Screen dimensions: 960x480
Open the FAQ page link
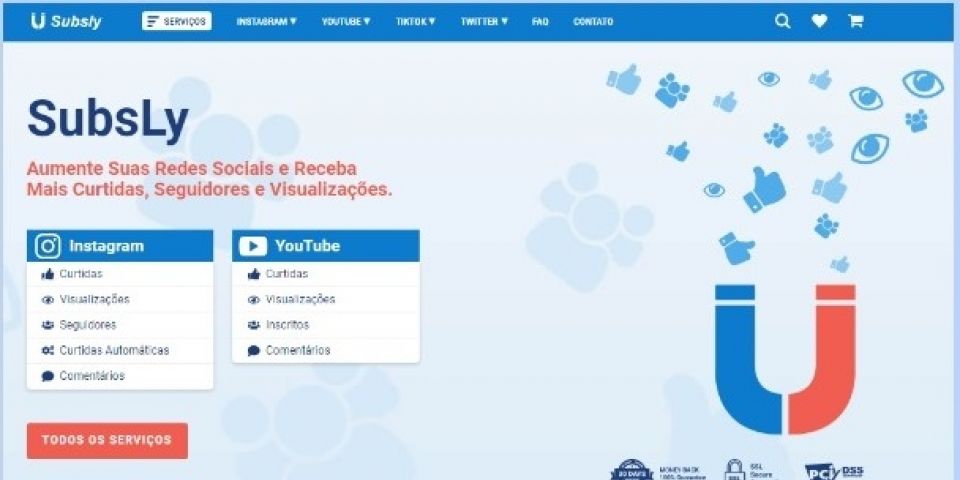(540, 21)
